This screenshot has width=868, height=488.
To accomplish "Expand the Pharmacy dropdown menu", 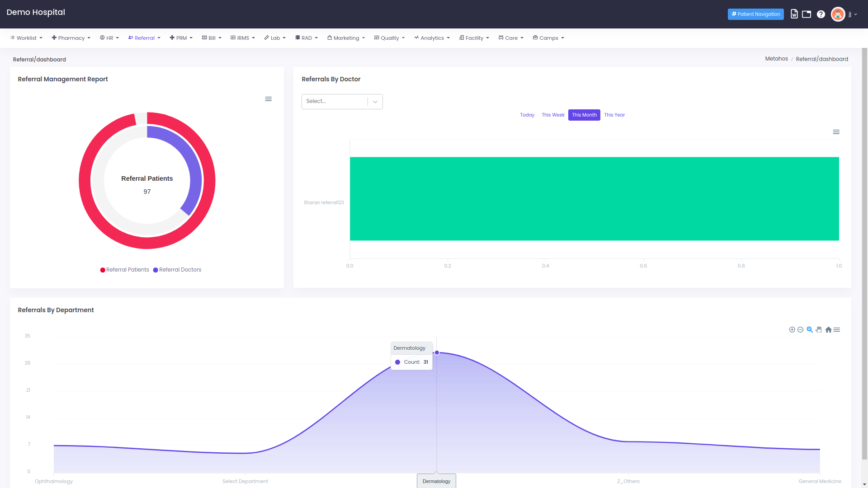I will [x=71, y=38].
